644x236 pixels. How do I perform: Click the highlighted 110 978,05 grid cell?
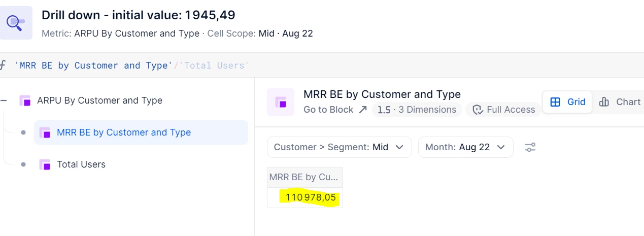(310, 197)
